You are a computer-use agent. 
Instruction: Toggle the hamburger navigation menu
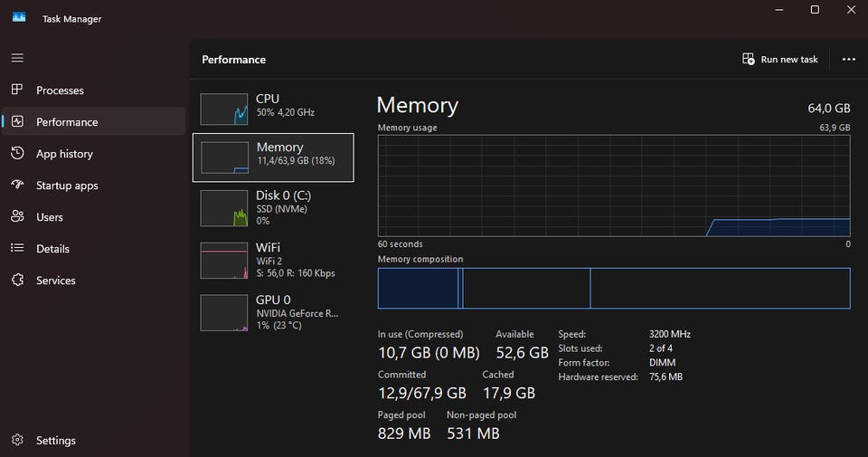click(x=17, y=58)
